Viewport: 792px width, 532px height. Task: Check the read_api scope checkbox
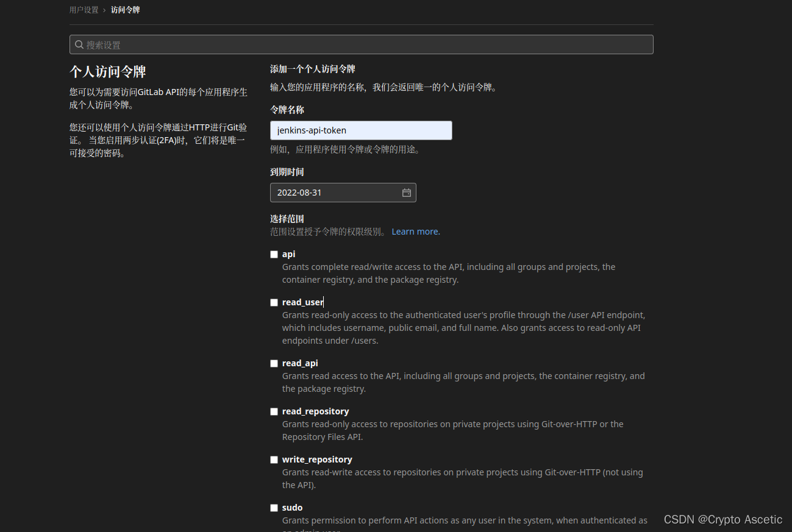[x=274, y=363]
